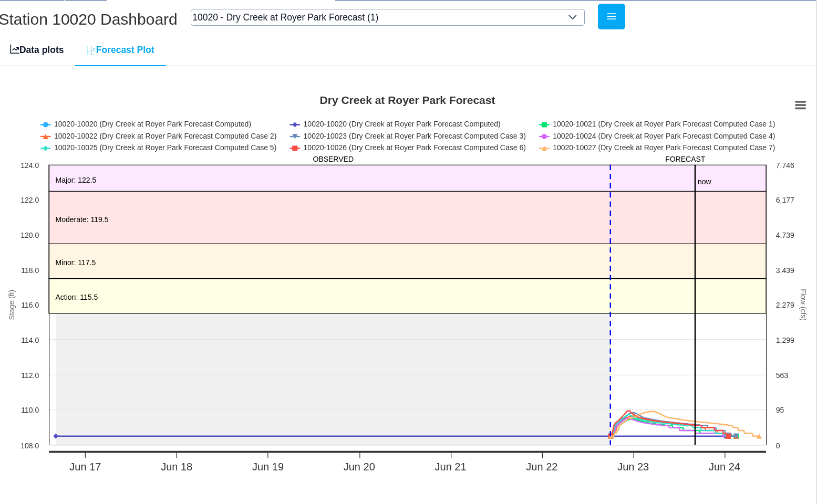The height and width of the screenshot is (504, 817).
Task: Toggle 10020-10021 Computed Case 1 legend series
Action: click(657, 124)
